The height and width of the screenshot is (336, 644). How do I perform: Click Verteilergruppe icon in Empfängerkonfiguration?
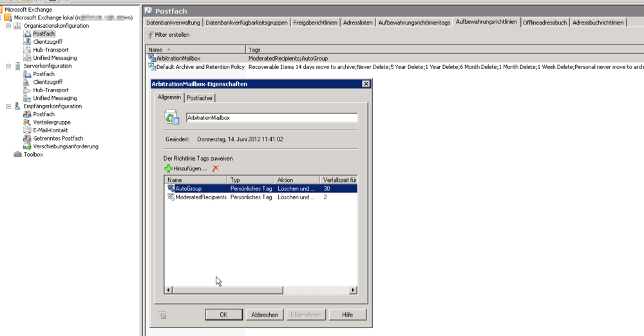click(27, 123)
